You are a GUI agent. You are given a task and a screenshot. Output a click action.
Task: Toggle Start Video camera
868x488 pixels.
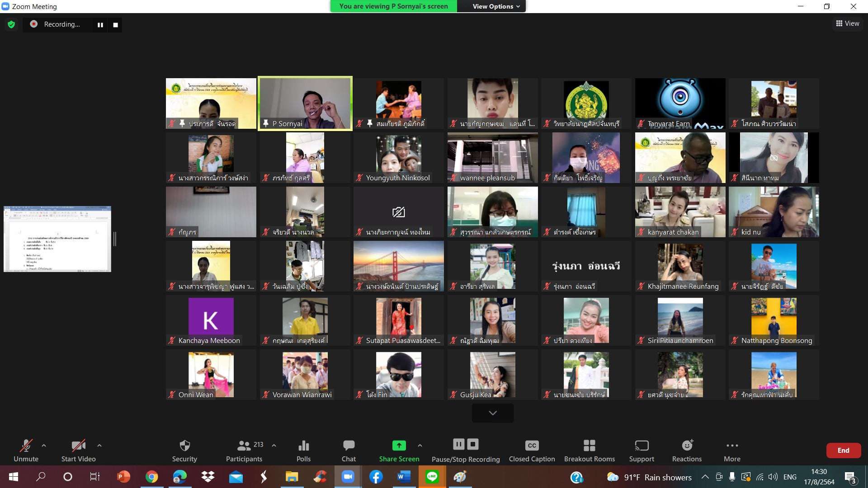(x=78, y=450)
